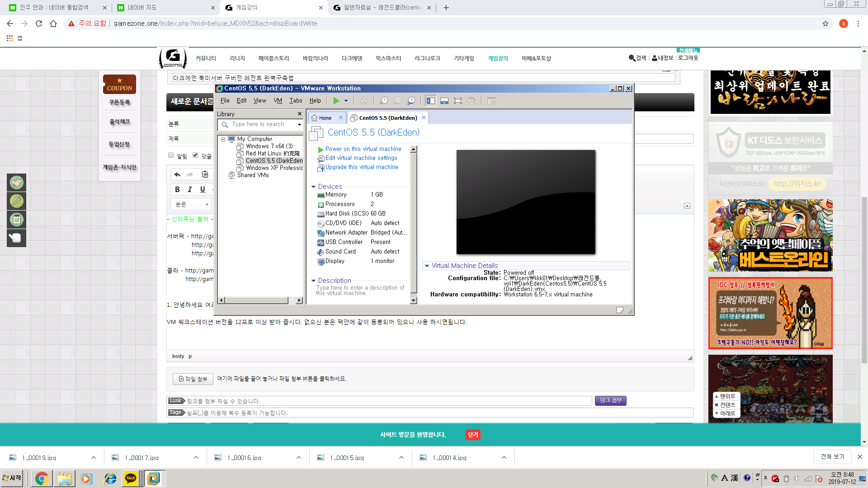
Task: Click 전체 보기 button in downloads bar
Action: pos(833,457)
